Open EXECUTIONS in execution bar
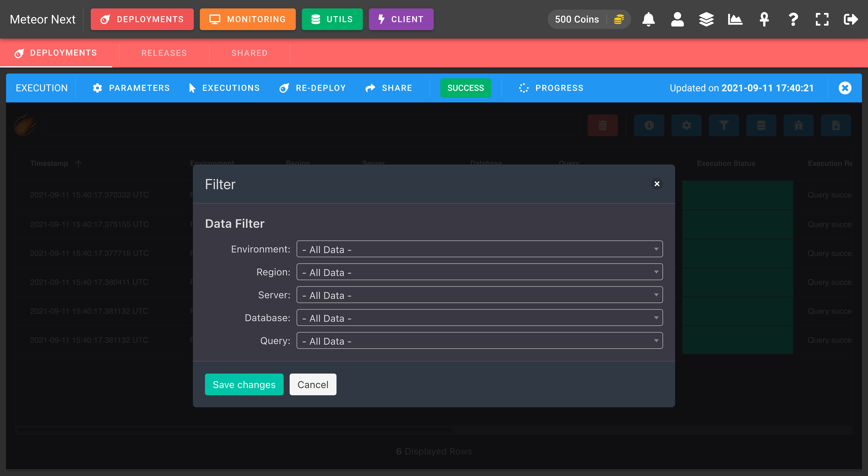 224,88
